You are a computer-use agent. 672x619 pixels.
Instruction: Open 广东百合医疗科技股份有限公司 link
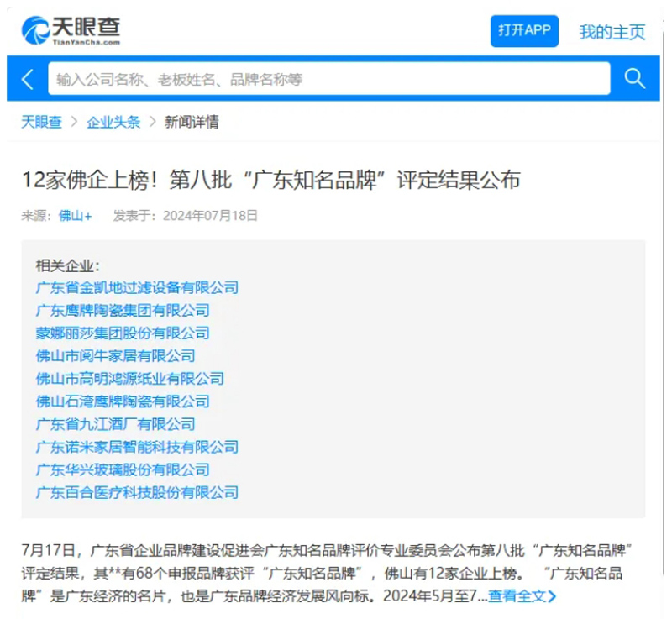137,492
